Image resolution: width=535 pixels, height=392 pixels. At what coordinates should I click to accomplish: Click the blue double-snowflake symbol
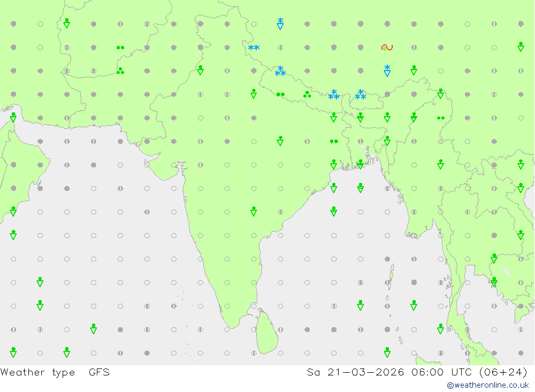(254, 48)
